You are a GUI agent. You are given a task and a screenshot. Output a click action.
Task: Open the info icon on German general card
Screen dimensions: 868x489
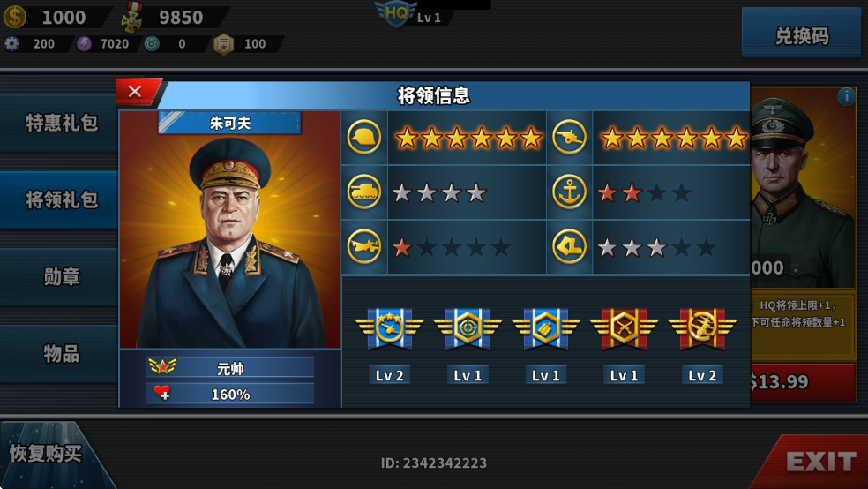click(846, 97)
